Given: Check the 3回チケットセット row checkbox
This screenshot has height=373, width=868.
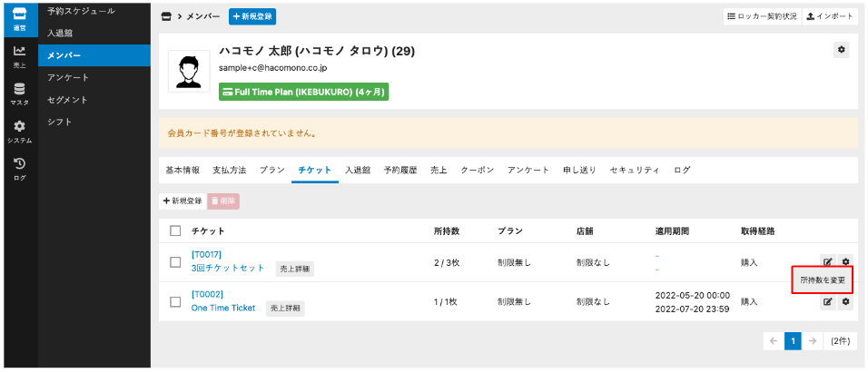Looking at the screenshot, I should (x=176, y=262).
